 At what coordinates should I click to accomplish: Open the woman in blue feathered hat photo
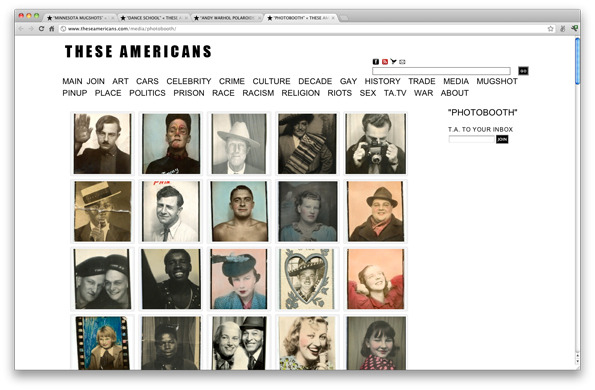tap(239, 279)
